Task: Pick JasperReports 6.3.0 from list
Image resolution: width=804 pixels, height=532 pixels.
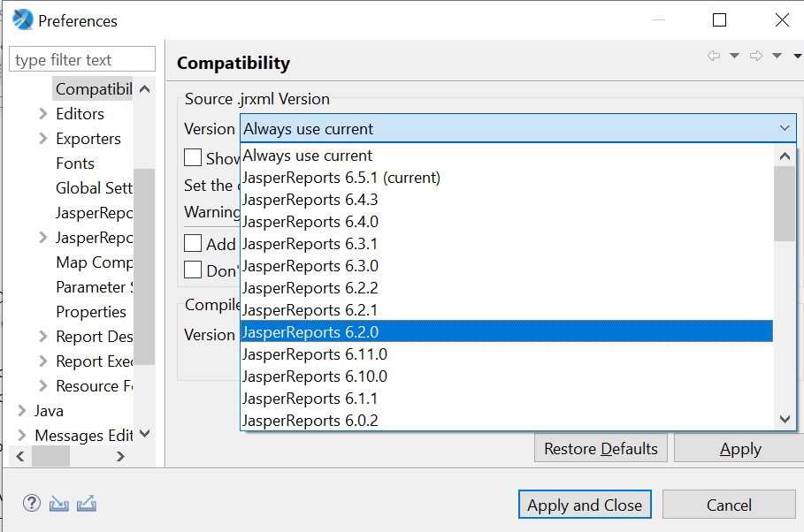Action: (507, 265)
